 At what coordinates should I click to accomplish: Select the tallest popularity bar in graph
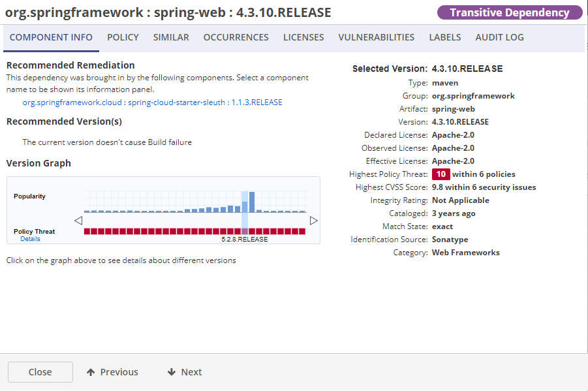click(x=252, y=202)
